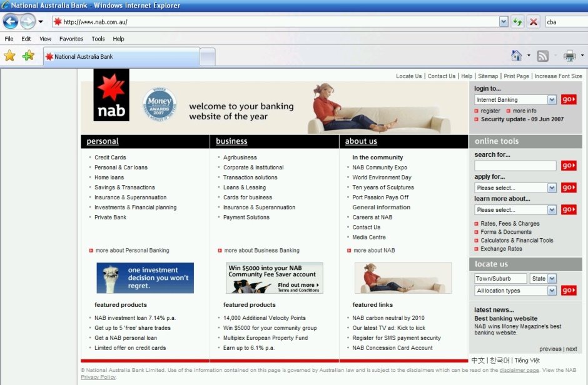
Task: Click the business section heading
Action: 231,141
